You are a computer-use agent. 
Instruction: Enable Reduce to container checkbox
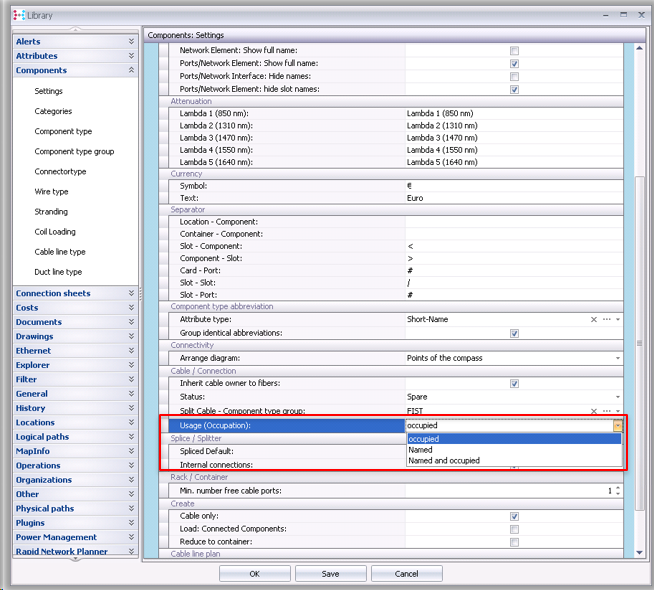tap(514, 542)
